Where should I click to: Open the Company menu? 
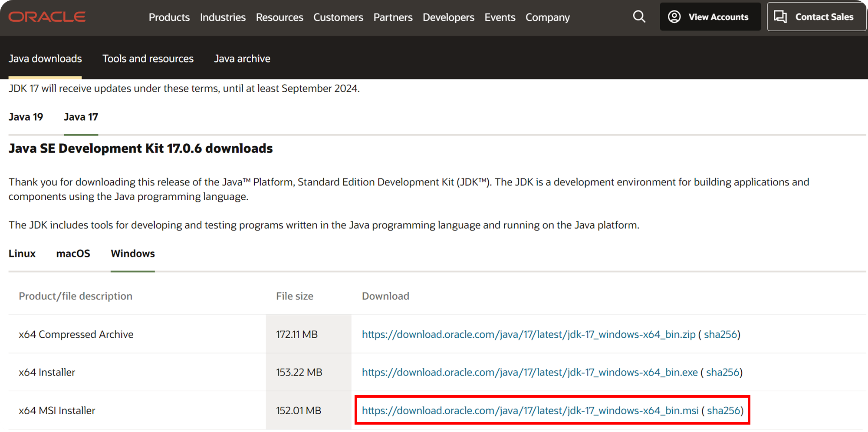548,17
